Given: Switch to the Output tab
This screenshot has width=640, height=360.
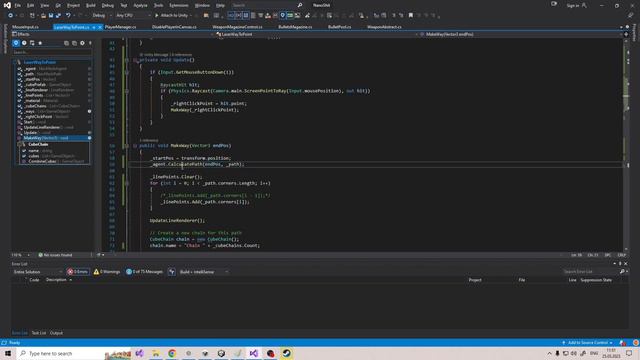Looking at the screenshot, I should [x=56, y=333].
